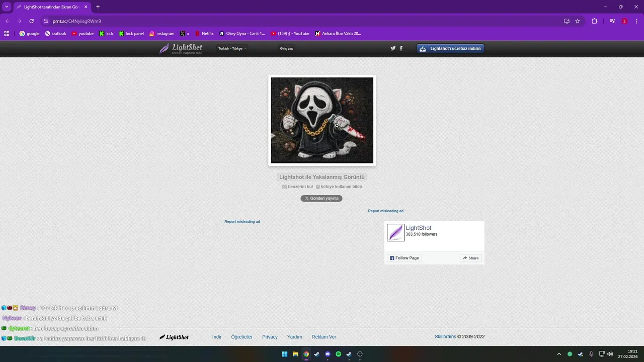Open File Explorer from taskbar
Screen dimensions: 644x362
(295, 354)
